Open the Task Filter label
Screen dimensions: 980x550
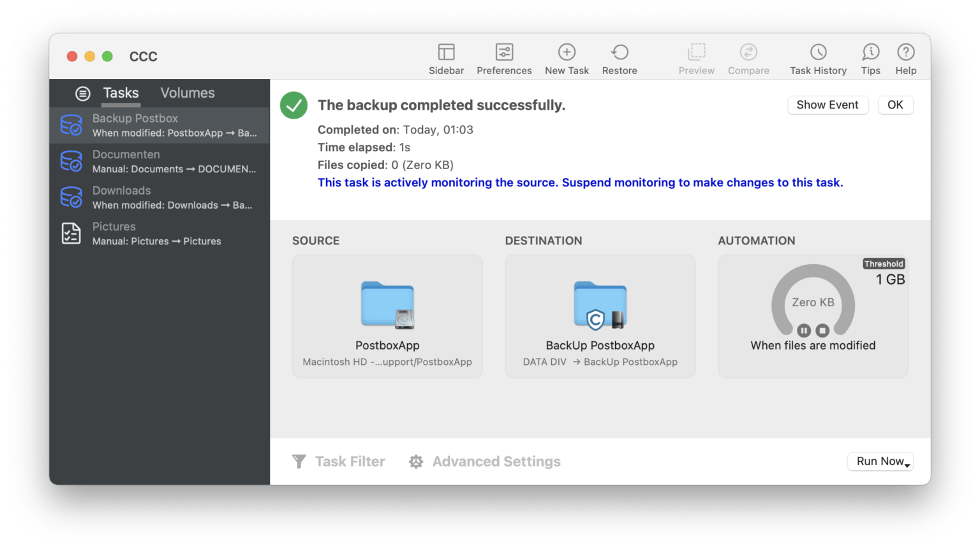pos(350,461)
